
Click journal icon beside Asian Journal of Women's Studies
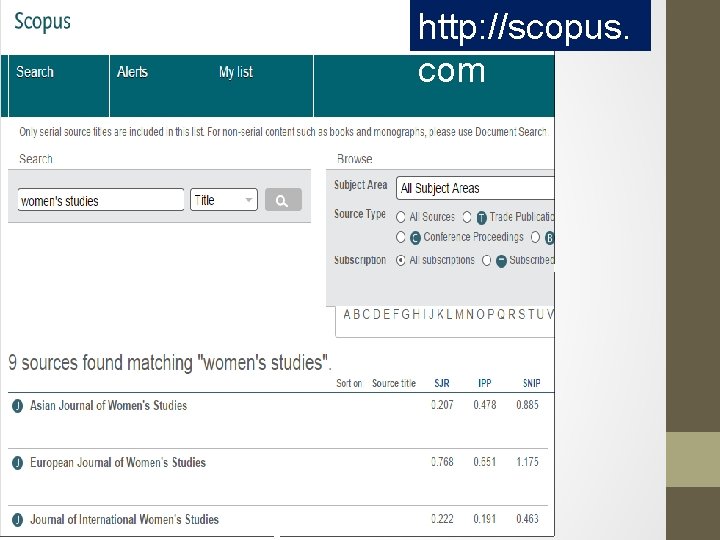click(17, 406)
